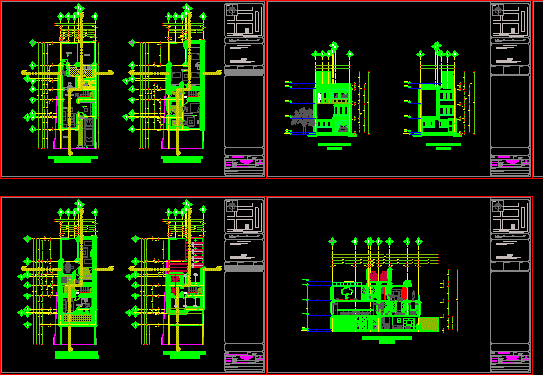The height and width of the screenshot is (375, 543).
Task: Click the site location map in bottom-right sheet title block
Action: [511, 216]
